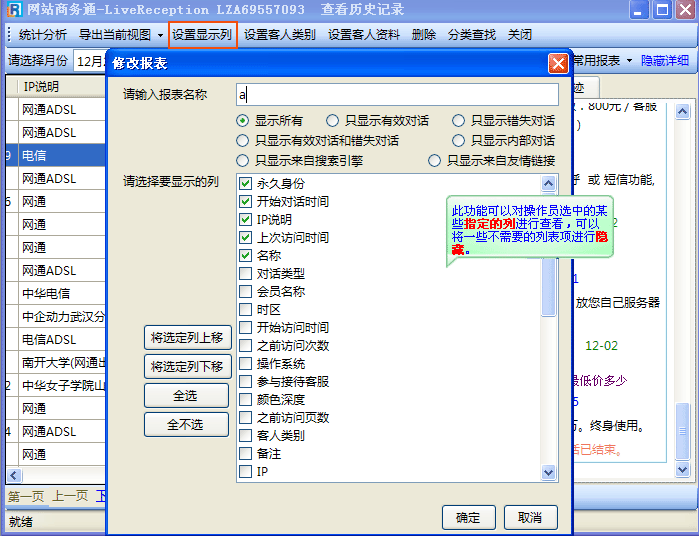This screenshot has width=699, height=536.
Task: Check the 对话类型 checkbox
Action: 245,274
